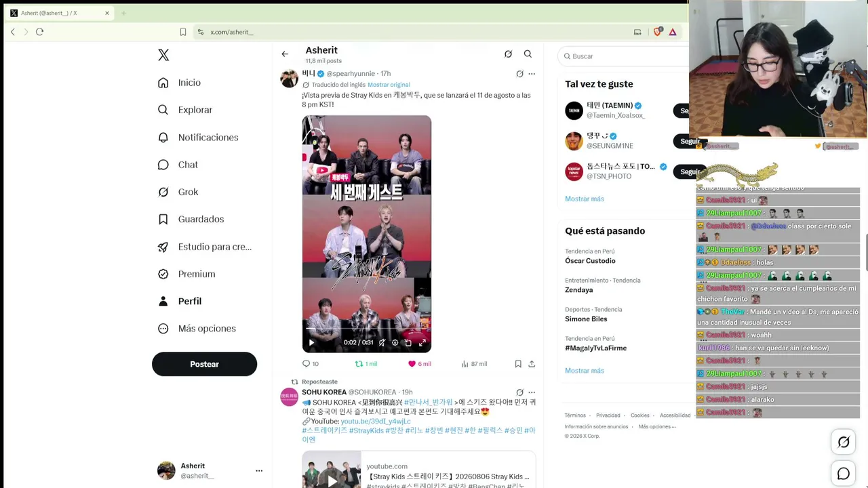Click the back arrow next to Asherit header

[285, 54]
